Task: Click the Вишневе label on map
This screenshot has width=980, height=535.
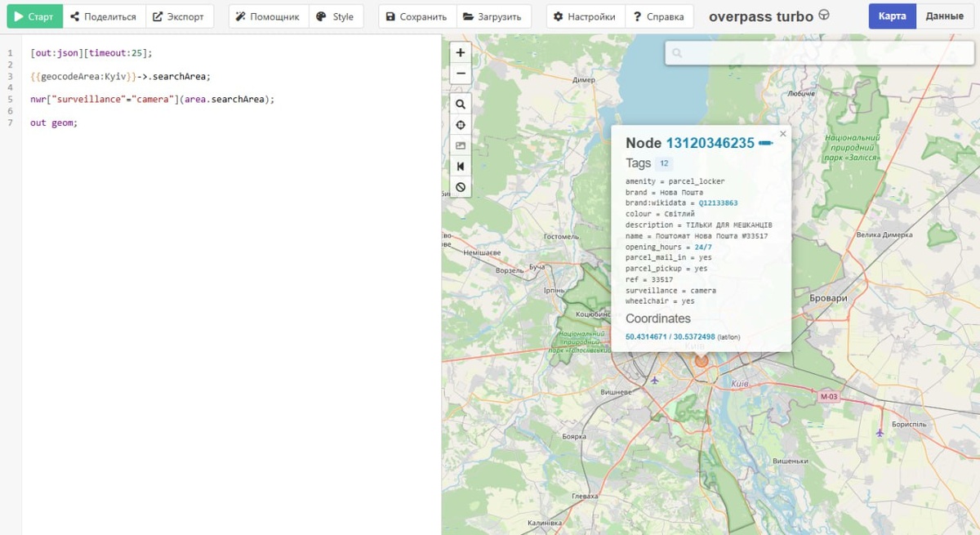Action: tap(617, 392)
